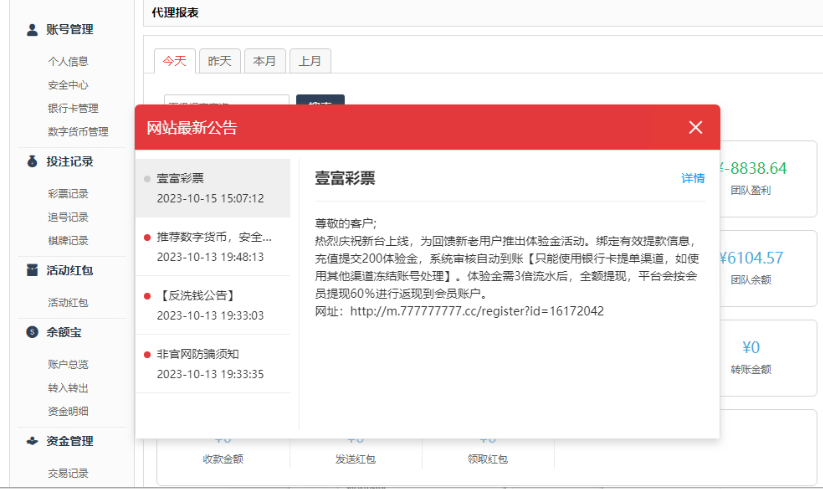Open 个人信息 in the sidebar
Screen dimensions: 823x489
click(x=68, y=61)
